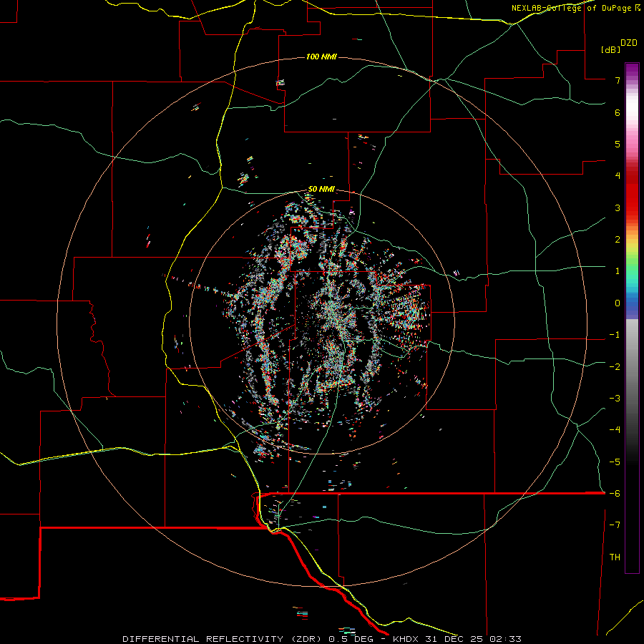Screen dimensions: 644x644
Task: Click the 6 value on the dB scale
Action: click(618, 112)
